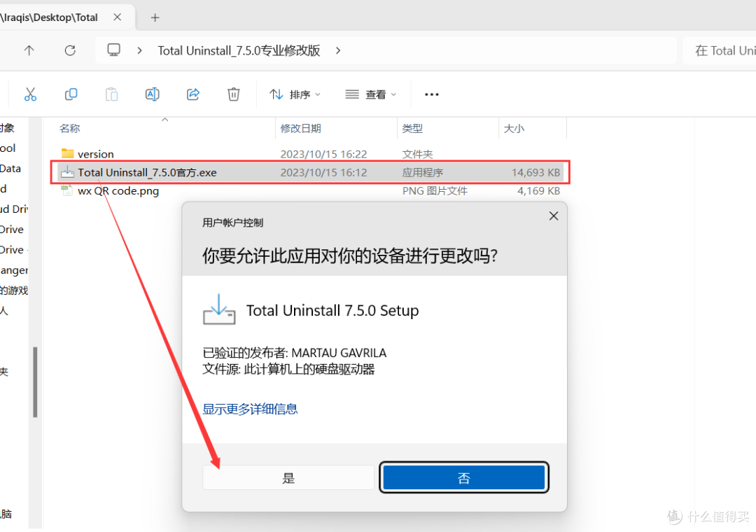
Task: Click the wx QR code.png file icon
Action: point(67,190)
